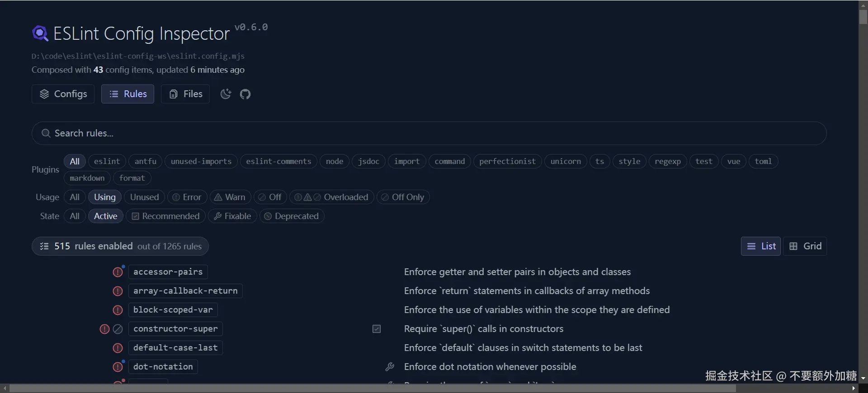868x393 pixels.
Task: Filter rules by antfu plugin
Action: pyautogui.click(x=146, y=161)
